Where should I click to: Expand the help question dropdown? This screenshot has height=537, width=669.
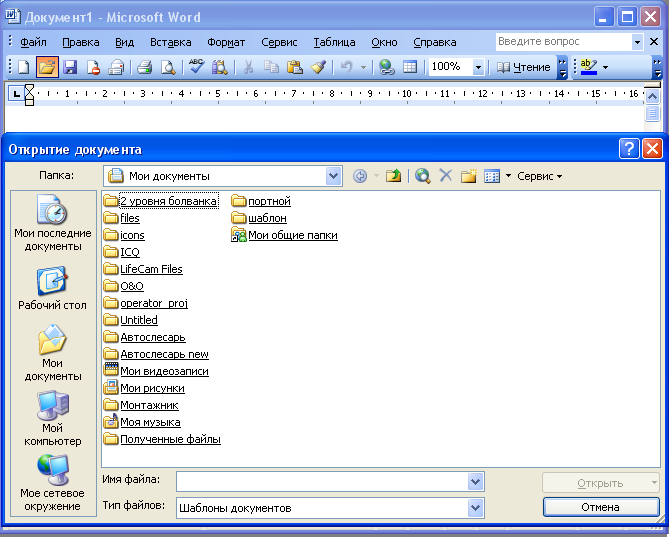[x=637, y=42]
